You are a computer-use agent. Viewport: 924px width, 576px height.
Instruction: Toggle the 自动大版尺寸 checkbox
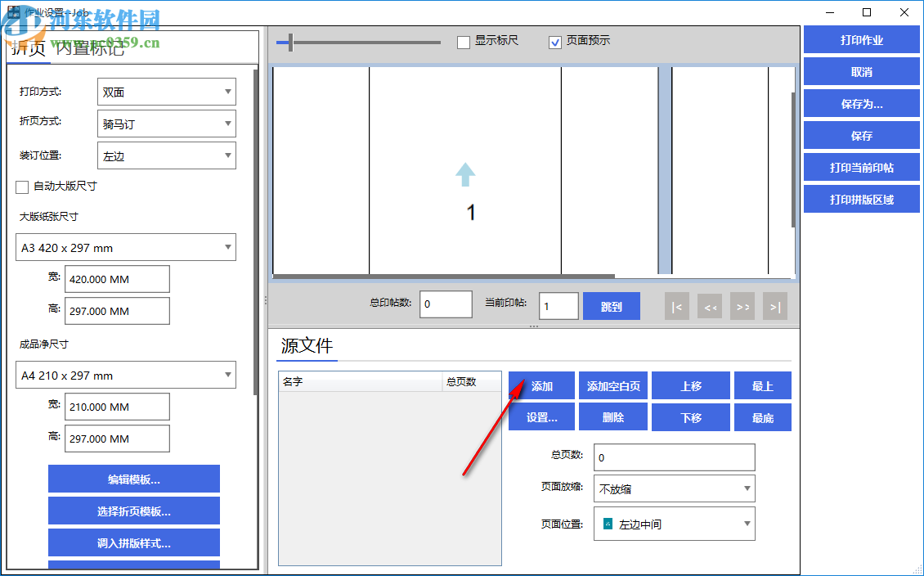[x=22, y=187]
